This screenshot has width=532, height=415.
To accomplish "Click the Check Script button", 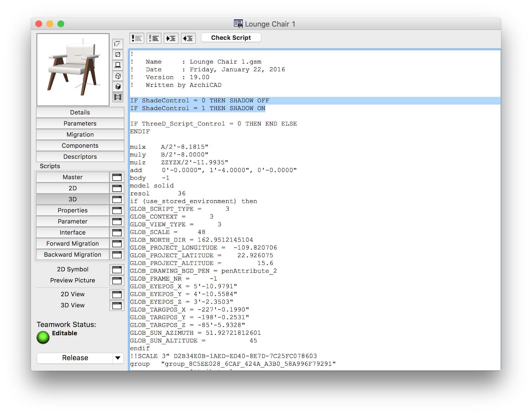I will coord(231,38).
